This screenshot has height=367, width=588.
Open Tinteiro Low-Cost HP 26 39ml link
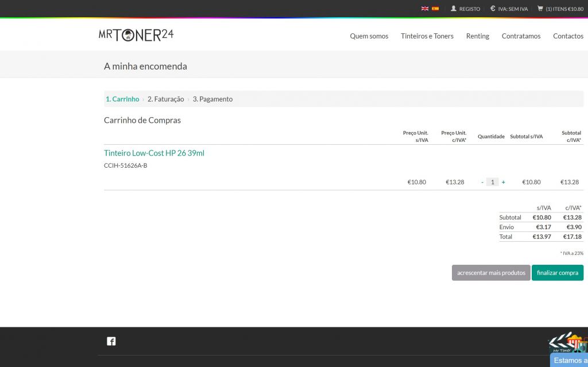point(154,153)
